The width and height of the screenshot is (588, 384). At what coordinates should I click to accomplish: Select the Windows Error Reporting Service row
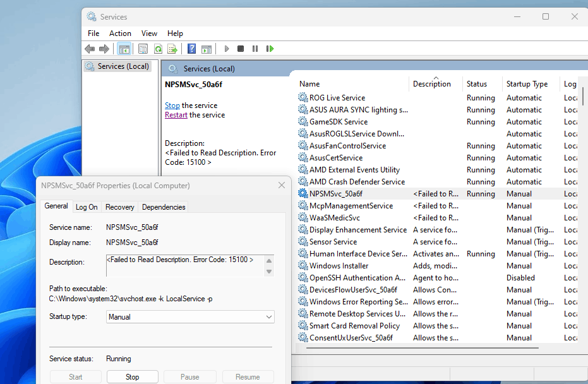click(x=437, y=301)
